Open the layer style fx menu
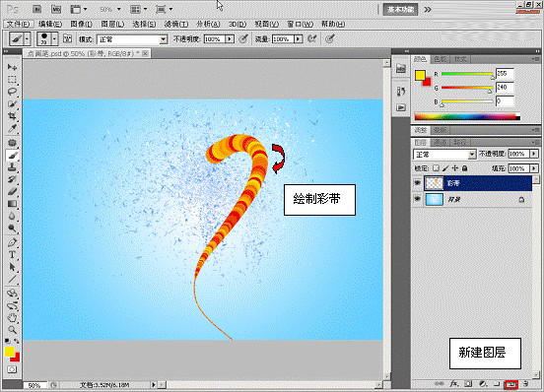Screen dimensions: 544x392 [453, 384]
